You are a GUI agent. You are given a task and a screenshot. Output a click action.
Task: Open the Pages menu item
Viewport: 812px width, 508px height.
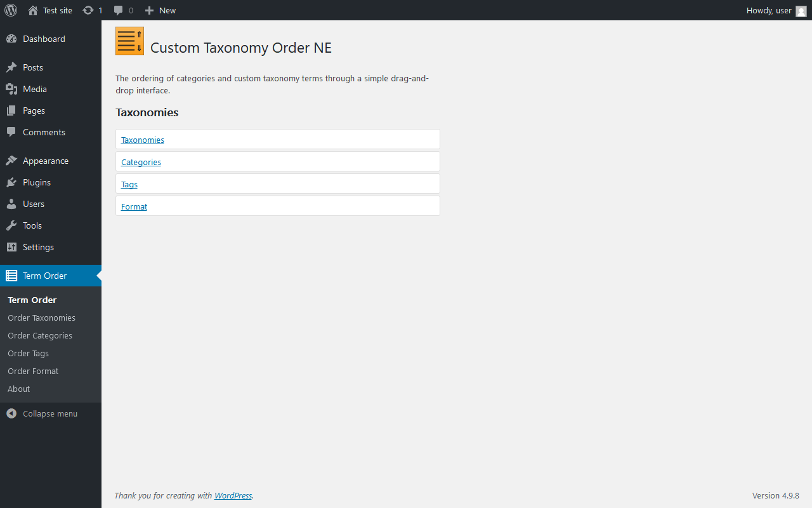34,110
